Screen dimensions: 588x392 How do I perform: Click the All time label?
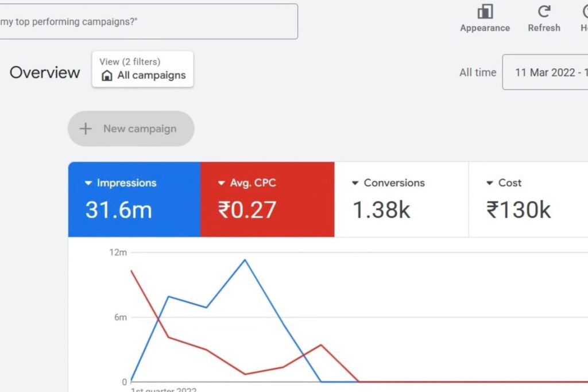(x=477, y=72)
